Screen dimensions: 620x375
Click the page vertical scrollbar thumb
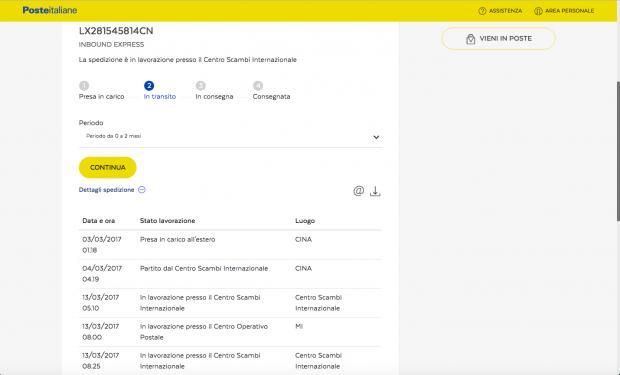pos(618,151)
